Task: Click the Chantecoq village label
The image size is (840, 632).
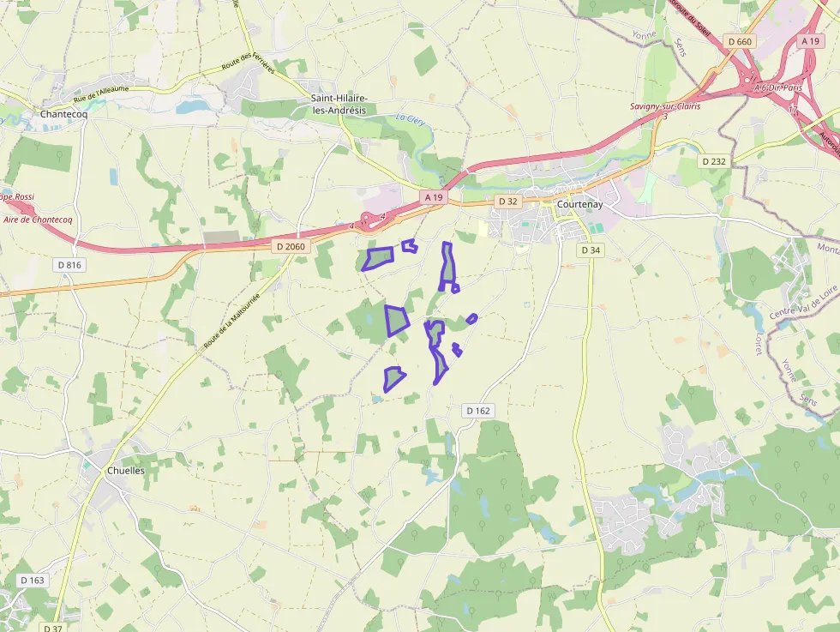Action: (63, 114)
